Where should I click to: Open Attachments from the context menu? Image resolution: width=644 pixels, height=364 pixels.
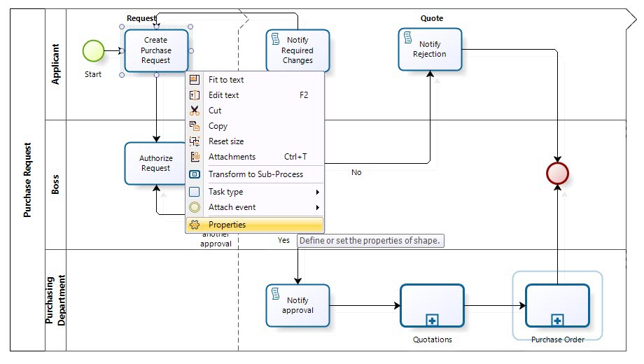[x=255, y=157]
